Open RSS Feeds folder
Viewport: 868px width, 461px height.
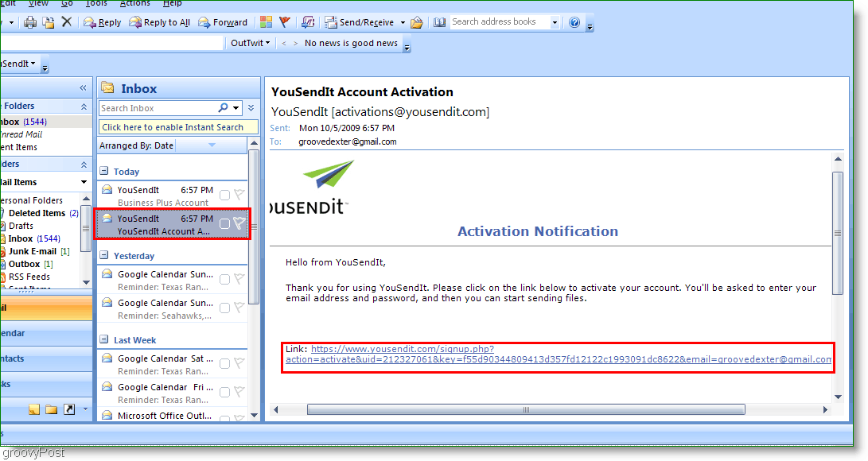[29, 277]
